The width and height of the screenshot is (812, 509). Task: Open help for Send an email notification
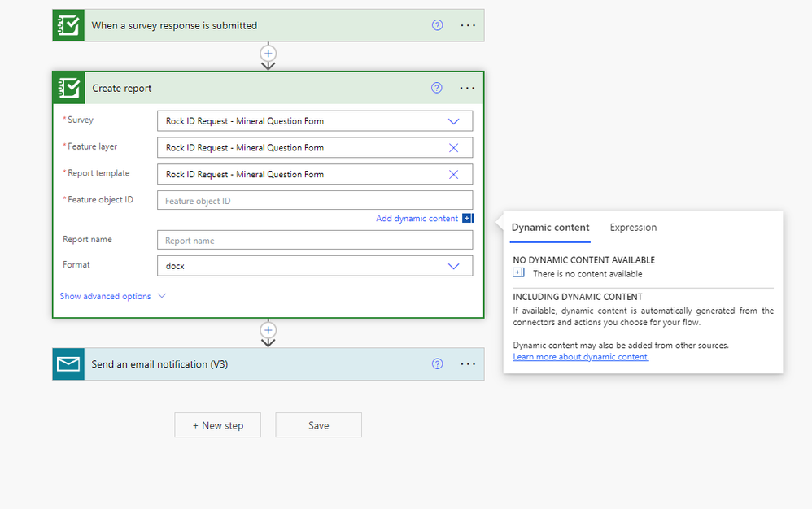438,364
